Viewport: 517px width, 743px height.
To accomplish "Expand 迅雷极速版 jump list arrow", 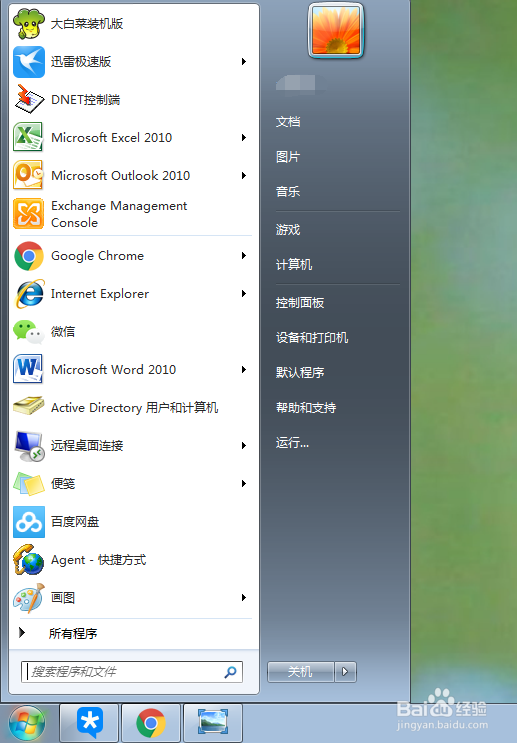I will [244, 62].
